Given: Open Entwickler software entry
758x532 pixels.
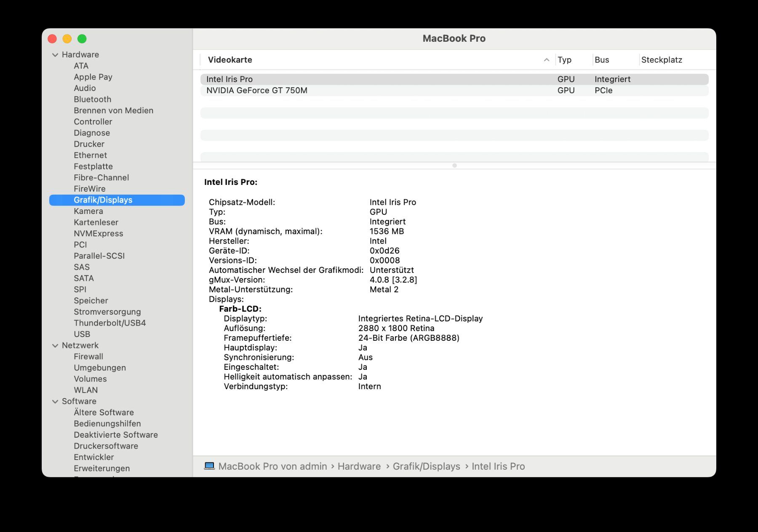Looking at the screenshot, I should pyautogui.click(x=94, y=457).
